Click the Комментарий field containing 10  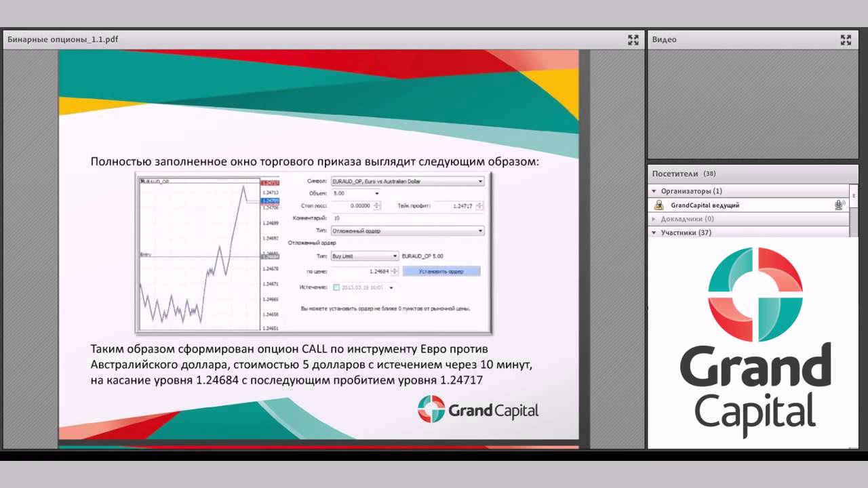click(x=407, y=218)
